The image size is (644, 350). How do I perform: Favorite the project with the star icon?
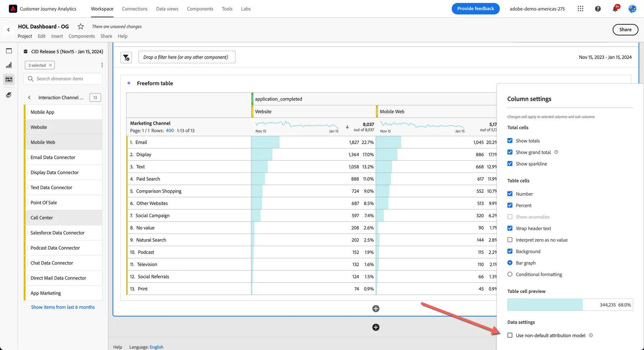pyautogui.click(x=81, y=26)
